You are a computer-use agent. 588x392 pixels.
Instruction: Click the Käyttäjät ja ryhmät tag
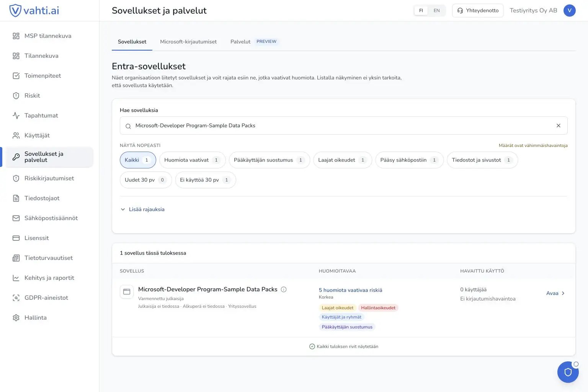point(341,317)
